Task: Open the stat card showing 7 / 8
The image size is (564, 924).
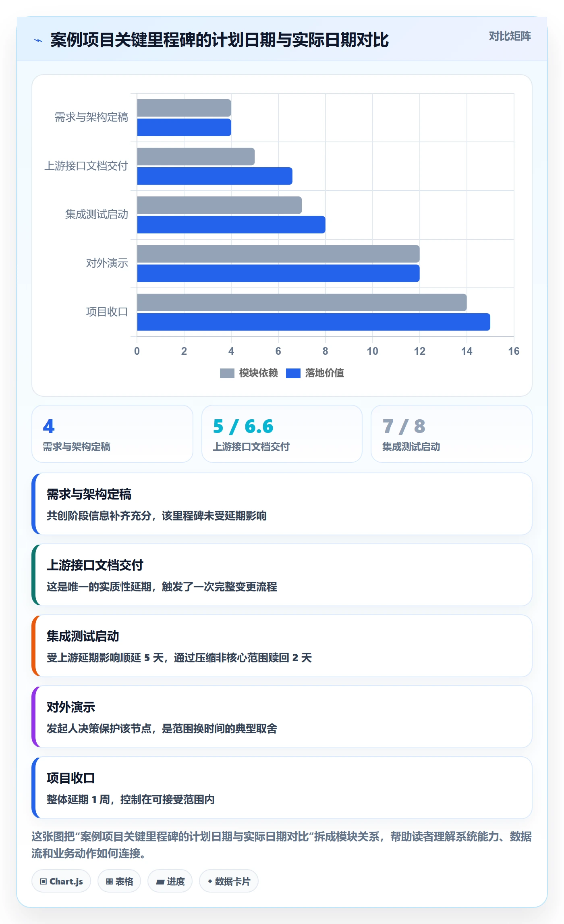Action: tap(452, 434)
